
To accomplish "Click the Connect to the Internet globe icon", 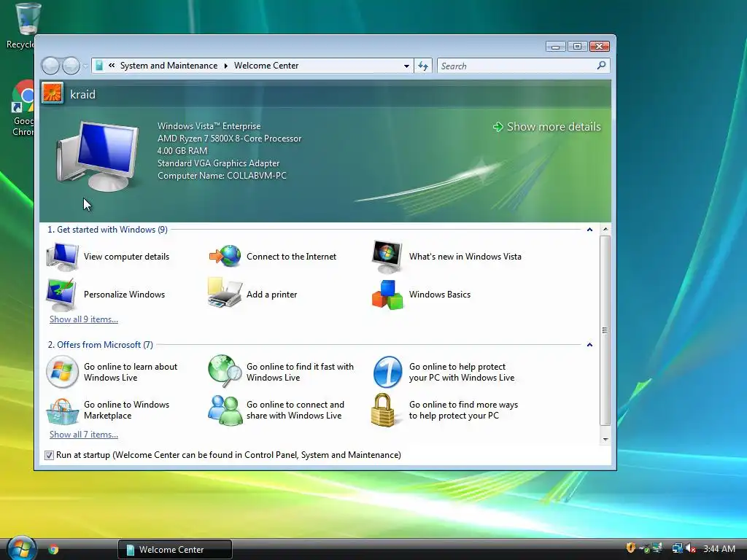I will [x=225, y=256].
